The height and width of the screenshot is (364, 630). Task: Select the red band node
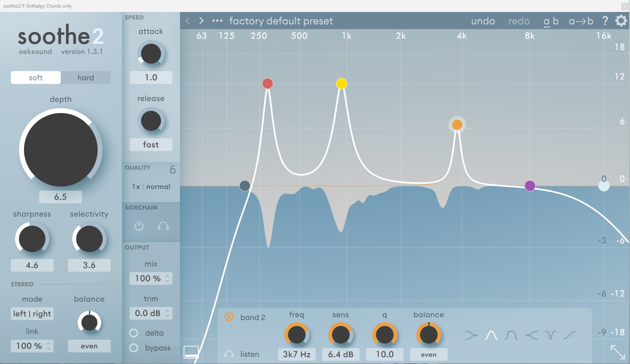(x=268, y=84)
